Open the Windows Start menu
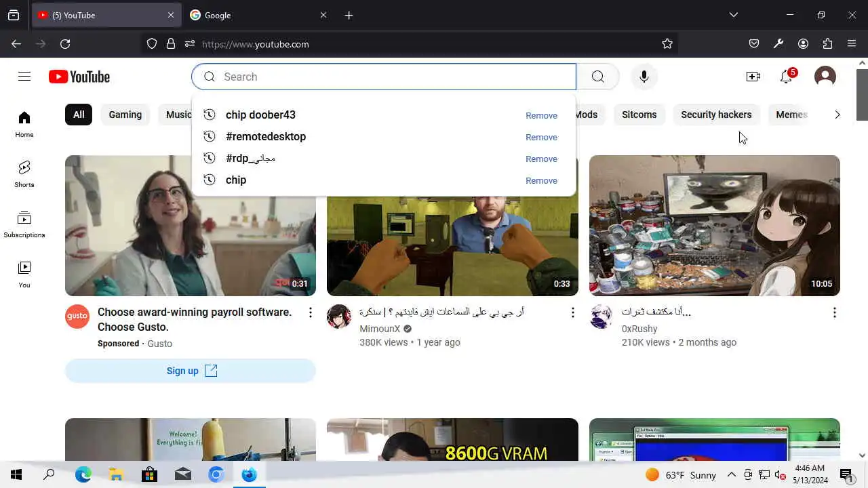This screenshot has width=868, height=488. [16, 475]
